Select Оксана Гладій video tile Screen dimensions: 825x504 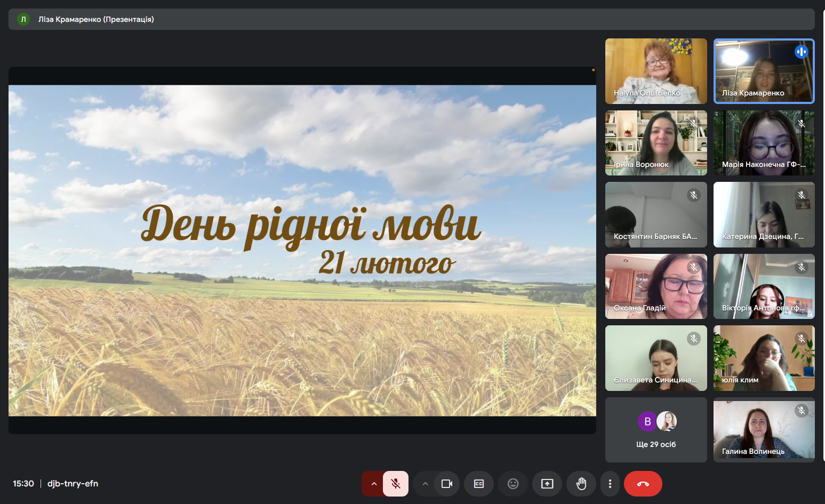tap(656, 286)
